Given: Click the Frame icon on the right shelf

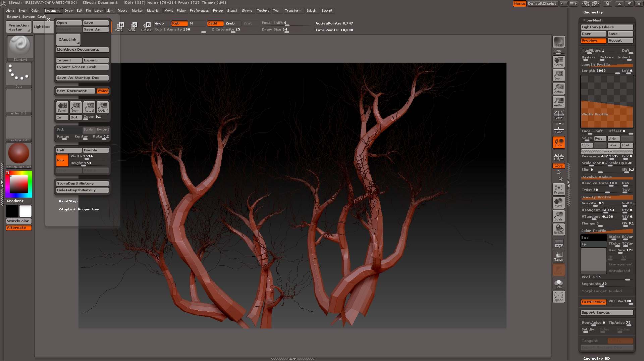Looking at the screenshot, I should coord(558,189).
